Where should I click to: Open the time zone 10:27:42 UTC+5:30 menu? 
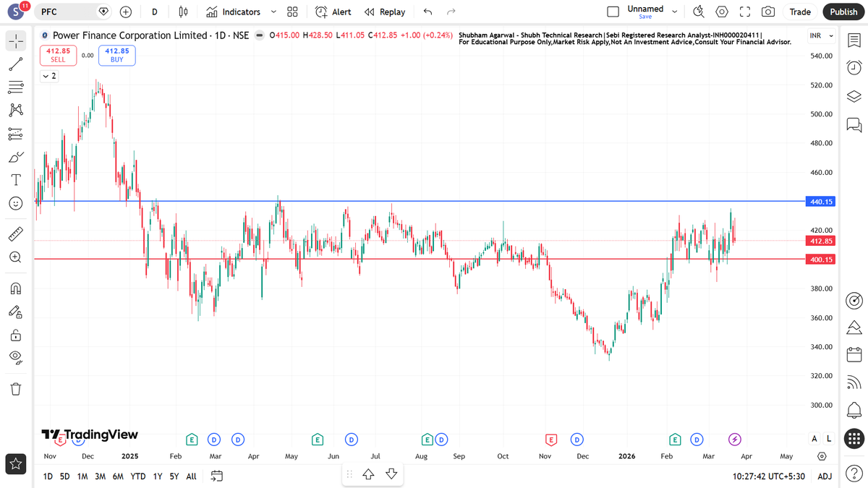[x=770, y=476]
